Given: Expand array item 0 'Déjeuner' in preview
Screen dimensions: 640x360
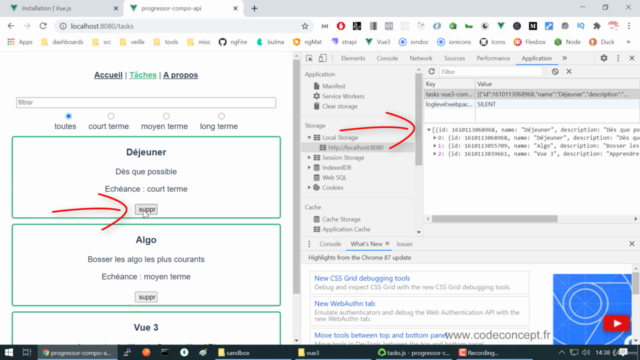Looking at the screenshot, I should (x=435, y=138).
